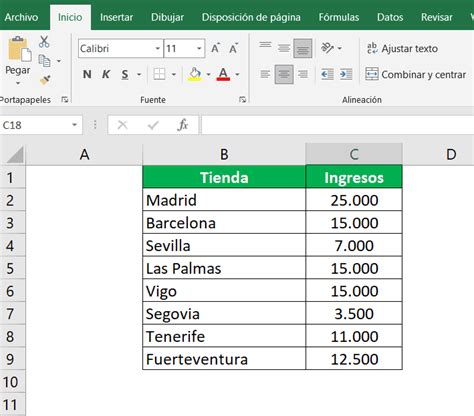Select column B header

click(224, 154)
